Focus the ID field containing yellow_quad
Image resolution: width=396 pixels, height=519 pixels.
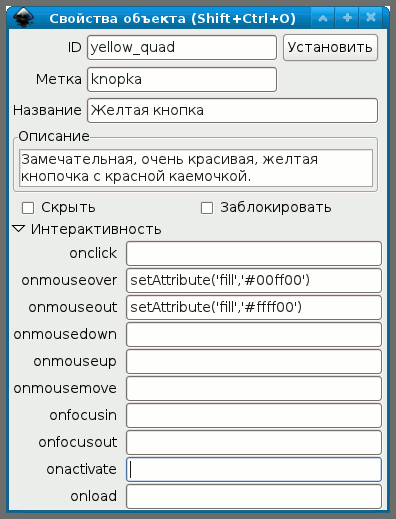[182, 48]
